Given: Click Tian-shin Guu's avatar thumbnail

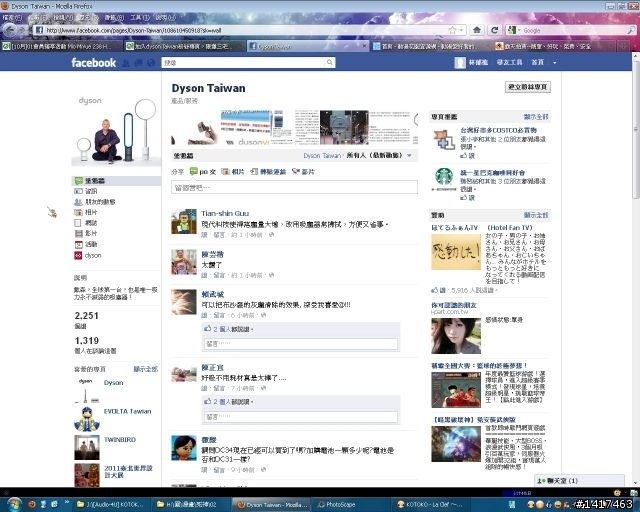Looking at the screenshot, I should [x=184, y=221].
